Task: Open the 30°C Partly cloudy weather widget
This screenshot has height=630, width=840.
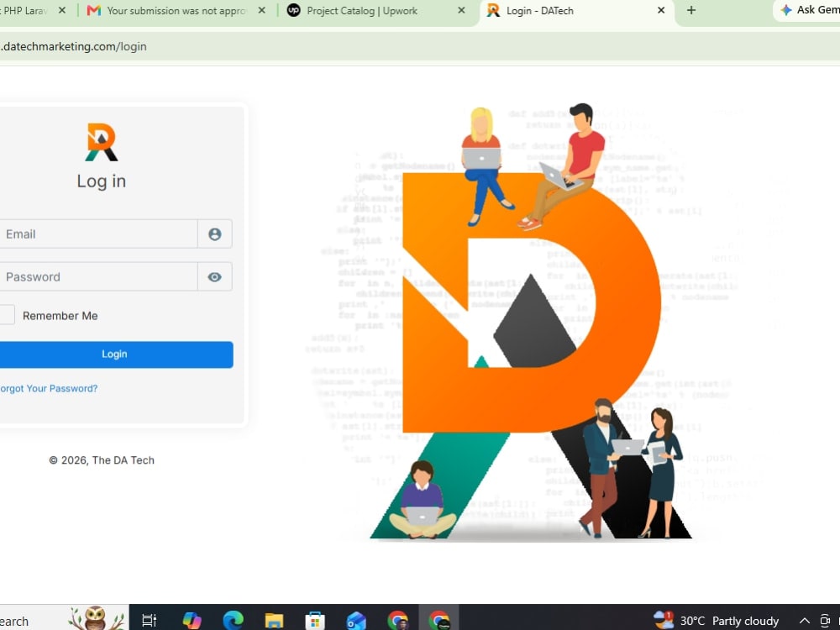Action: (x=717, y=621)
